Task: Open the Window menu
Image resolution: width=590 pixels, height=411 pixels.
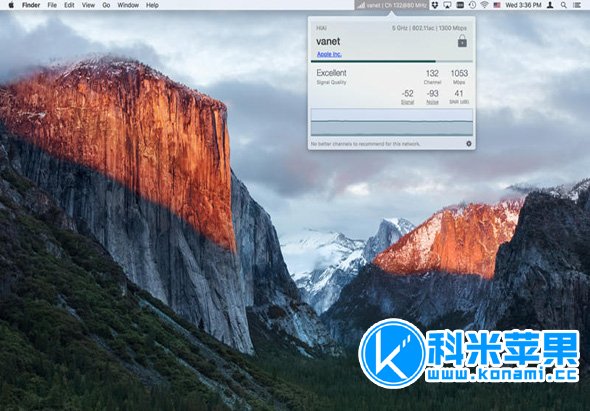Action: pos(128,5)
